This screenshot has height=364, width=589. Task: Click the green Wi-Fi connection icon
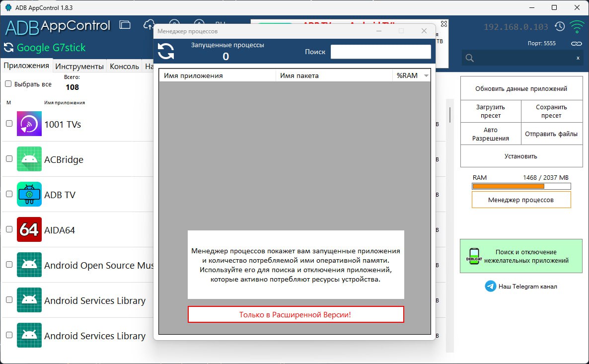pyautogui.click(x=577, y=27)
